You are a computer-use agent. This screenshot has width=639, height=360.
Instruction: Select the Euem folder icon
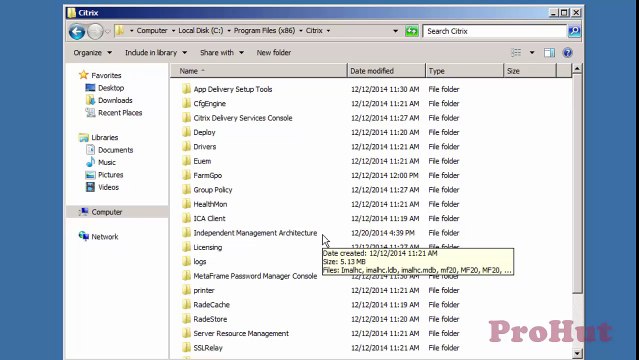click(186, 161)
